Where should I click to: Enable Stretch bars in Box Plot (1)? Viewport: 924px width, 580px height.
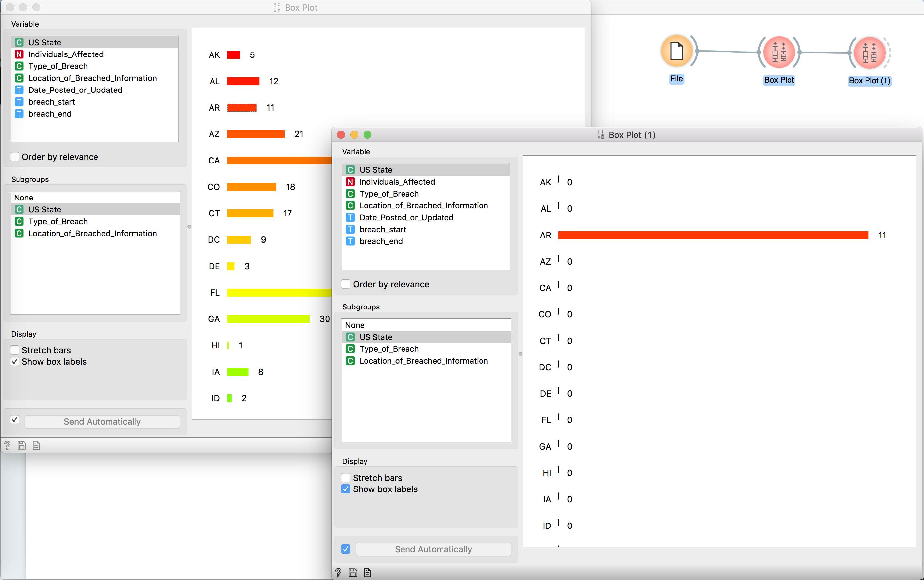[346, 477]
